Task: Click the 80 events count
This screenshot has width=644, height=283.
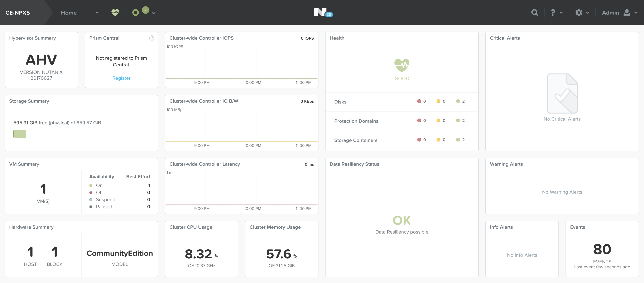Action: [x=602, y=249]
